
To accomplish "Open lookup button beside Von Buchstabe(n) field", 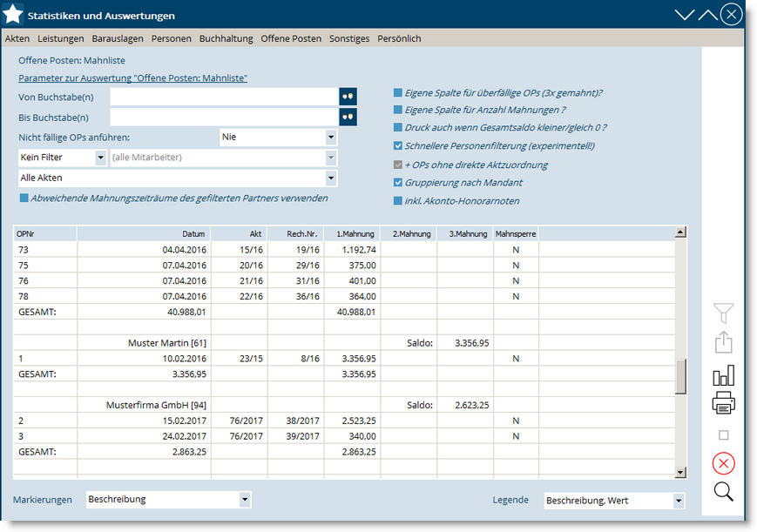I will (x=348, y=97).
